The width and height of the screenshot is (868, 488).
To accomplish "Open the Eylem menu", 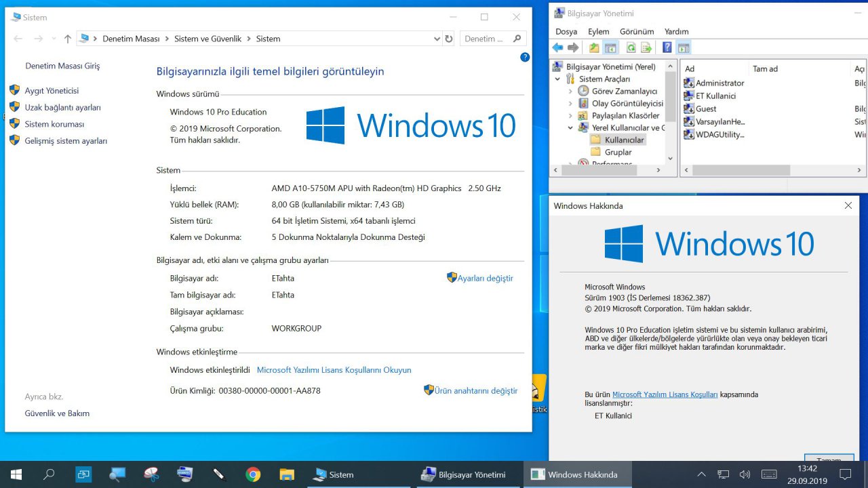I will coord(598,31).
